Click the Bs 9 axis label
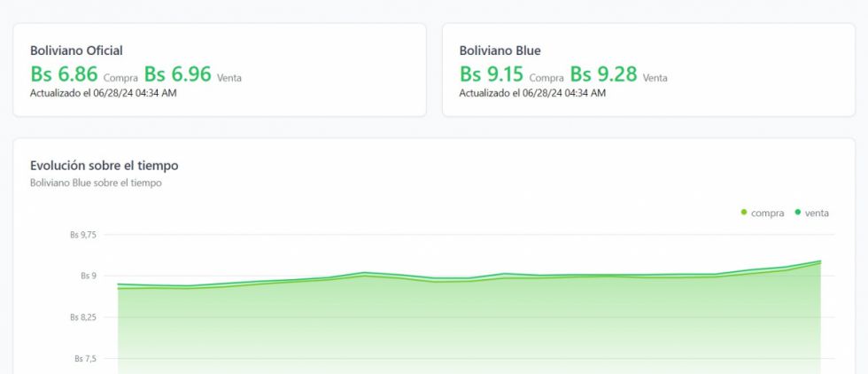This screenshot has width=868, height=374. pyautogui.click(x=88, y=276)
